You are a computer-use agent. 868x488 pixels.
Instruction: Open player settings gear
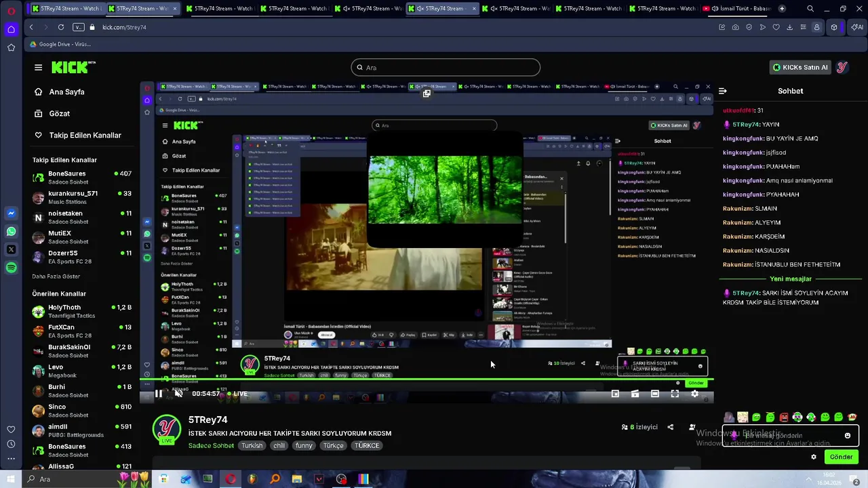pos(694,394)
